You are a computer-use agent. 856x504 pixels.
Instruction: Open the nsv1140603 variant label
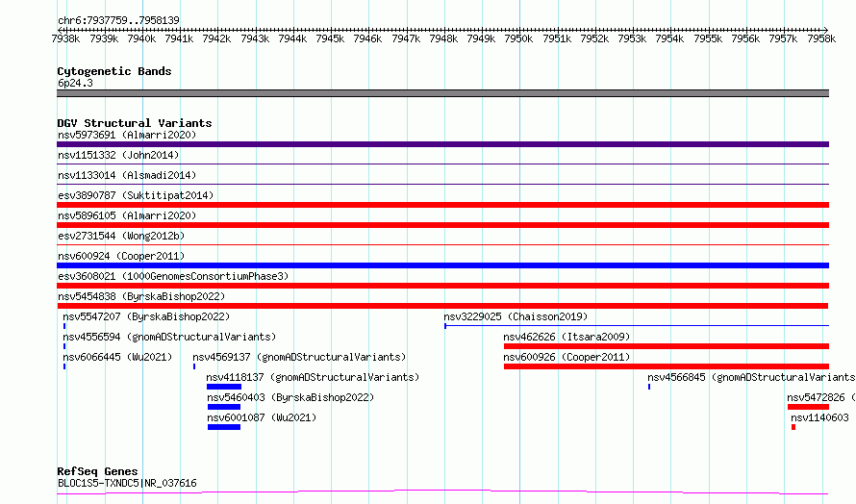(819, 417)
